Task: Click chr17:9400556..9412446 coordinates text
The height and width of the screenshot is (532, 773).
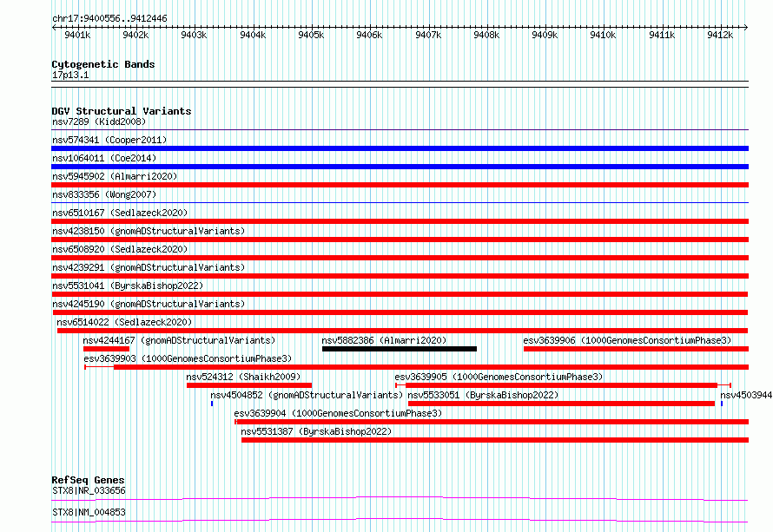Action: pyautogui.click(x=109, y=18)
